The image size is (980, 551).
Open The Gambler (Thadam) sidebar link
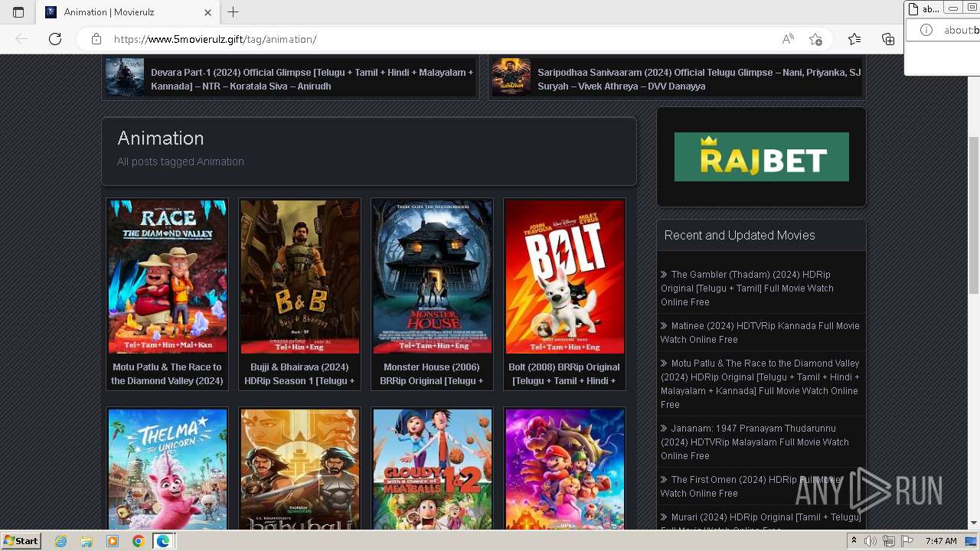747,289
